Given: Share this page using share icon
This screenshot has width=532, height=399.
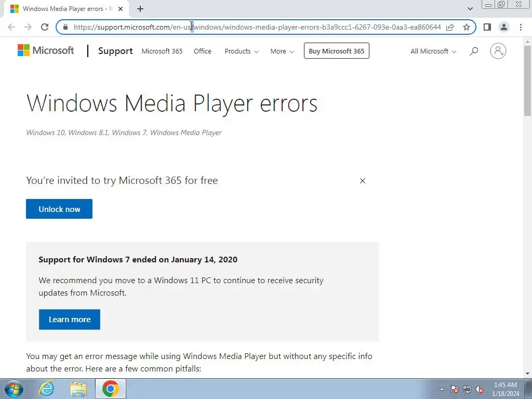Looking at the screenshot, I should pos(450,27).
